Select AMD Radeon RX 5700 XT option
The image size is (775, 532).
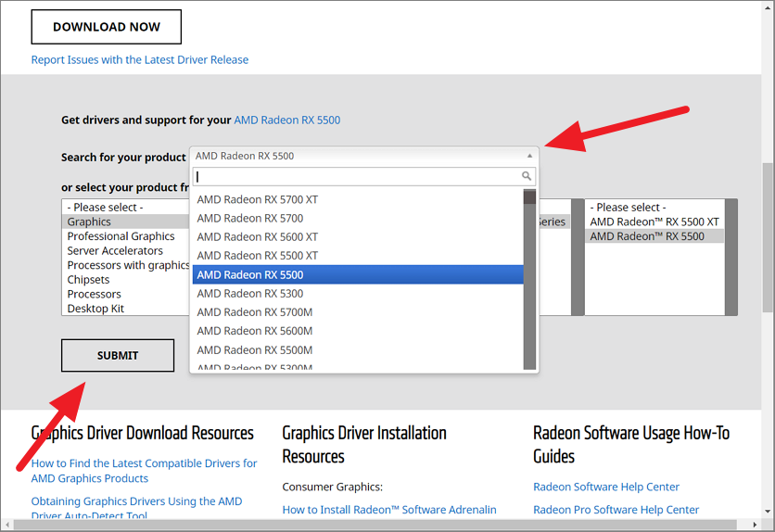tap(258, 199)
